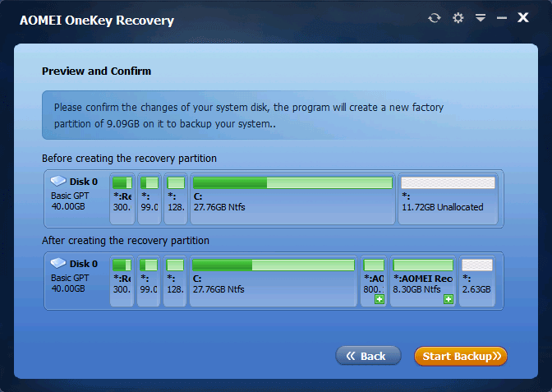
Task: Select the 99MB partition in After layout
Action: pyautogui.click(x=149, y=281)
